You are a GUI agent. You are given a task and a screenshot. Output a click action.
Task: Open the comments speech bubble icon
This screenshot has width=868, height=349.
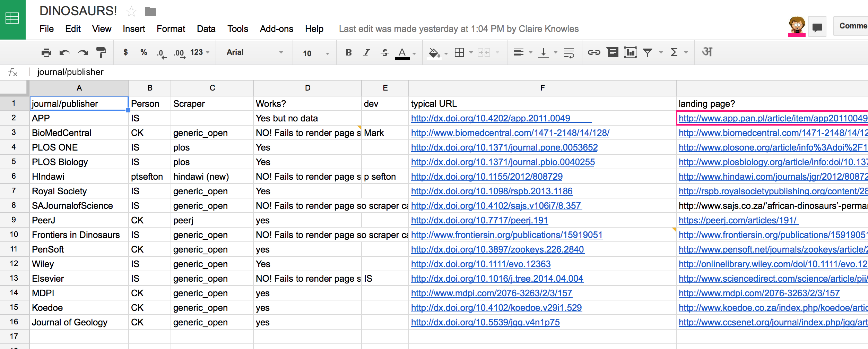pyautogui.click(x=817, y=27)
